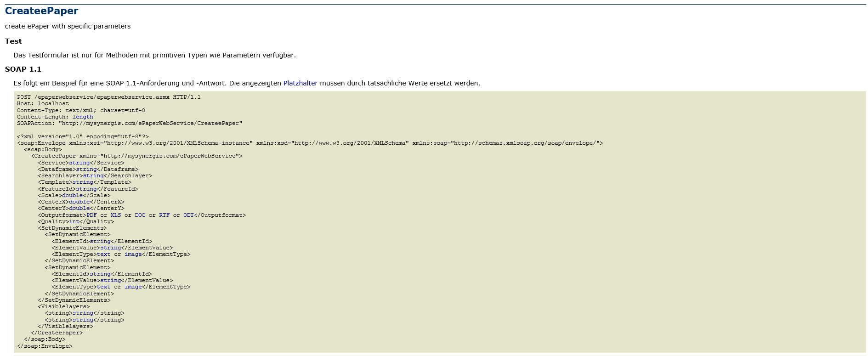Click the blue 'length' placeholder after Content-Length
This screenshot has height=356, width=868.
83,117
